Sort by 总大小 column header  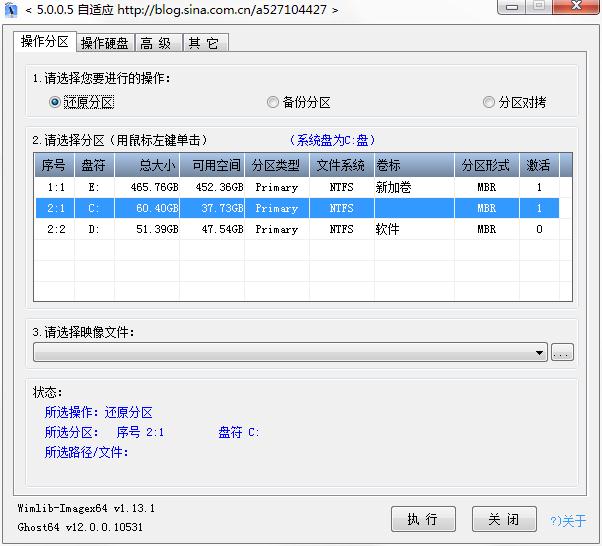point(148,165)
